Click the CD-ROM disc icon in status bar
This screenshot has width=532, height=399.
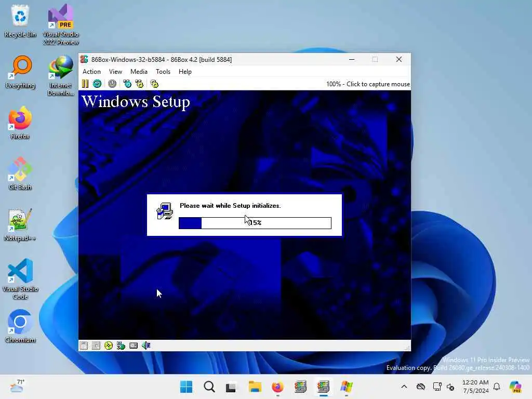pos(109,345)
